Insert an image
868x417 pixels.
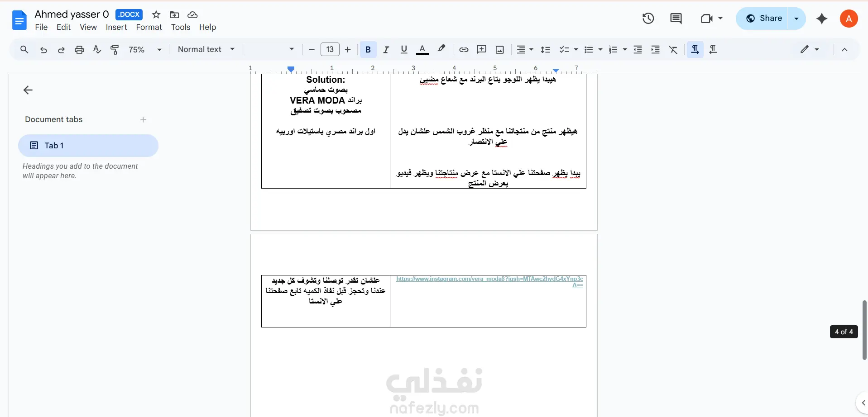[500, 50]
